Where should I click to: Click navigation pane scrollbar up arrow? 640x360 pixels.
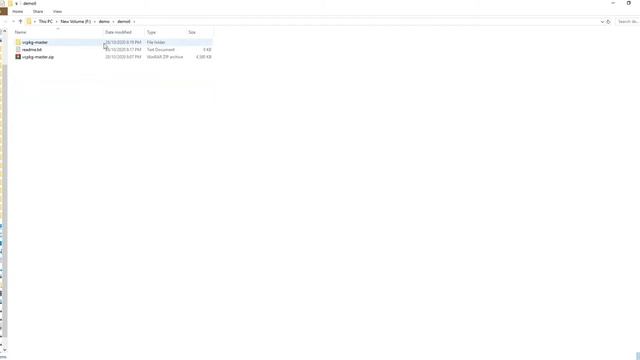(x=4, y=31)
